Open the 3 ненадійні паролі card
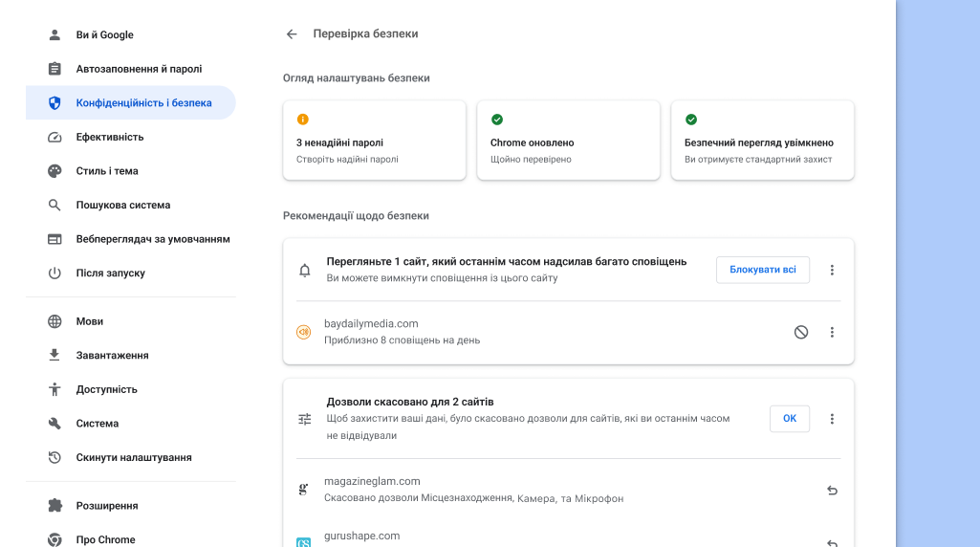The height and width of the screenshot is (547, 980). point(375,140)
